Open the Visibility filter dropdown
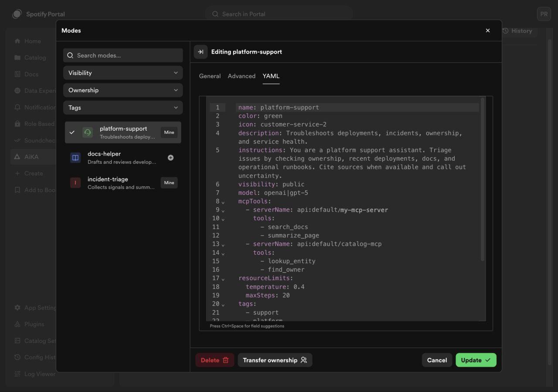The height and width of the screenshot is (392, 558). tap(123, 73)
